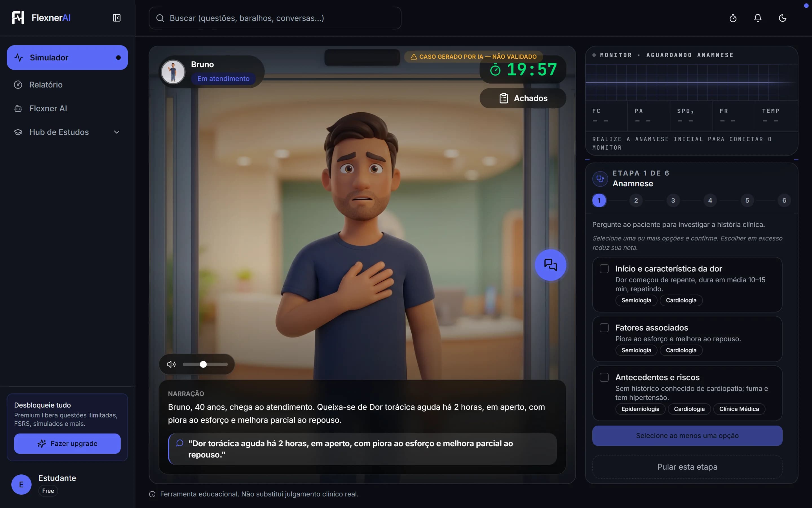Viewport: 812px width, 508px height.
Task: Click the AI-generated case warning badge
Action: tap(473, 56)
